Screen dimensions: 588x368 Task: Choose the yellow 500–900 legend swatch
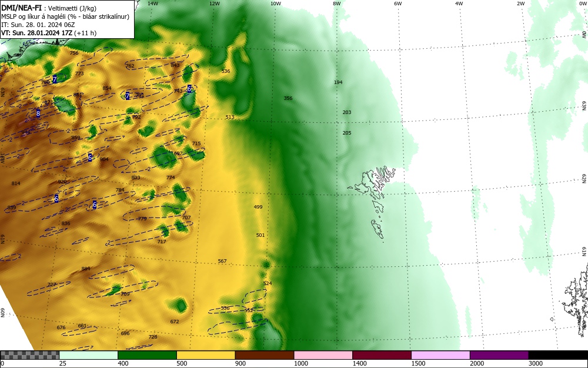point(206,355)
